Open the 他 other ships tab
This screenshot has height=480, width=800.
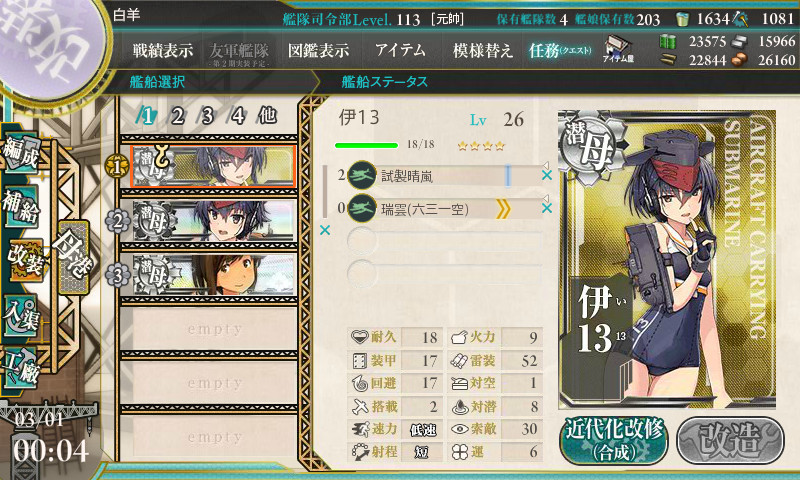[x=267, y=116]
